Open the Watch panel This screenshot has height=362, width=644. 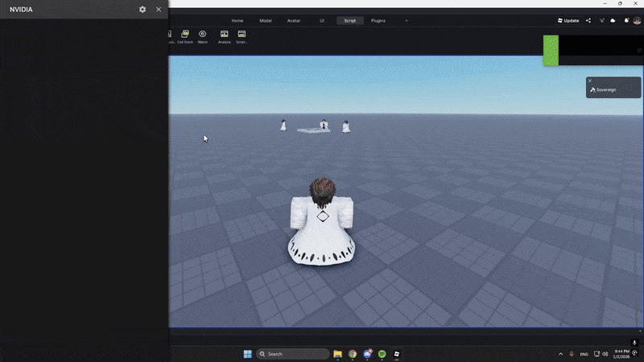pyautogui.click(x=203, y=35)
